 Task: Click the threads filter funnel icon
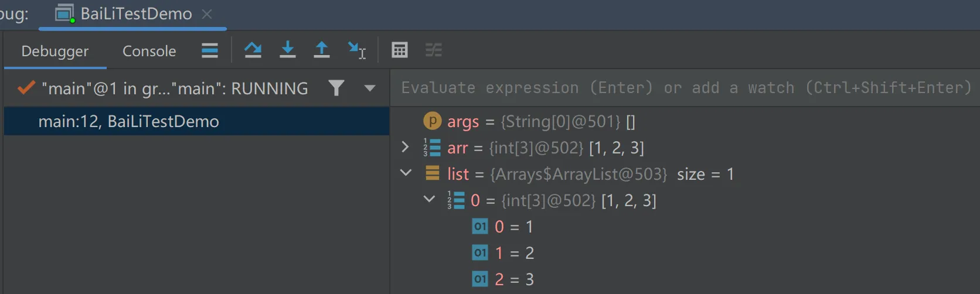[x=336, y=88]
